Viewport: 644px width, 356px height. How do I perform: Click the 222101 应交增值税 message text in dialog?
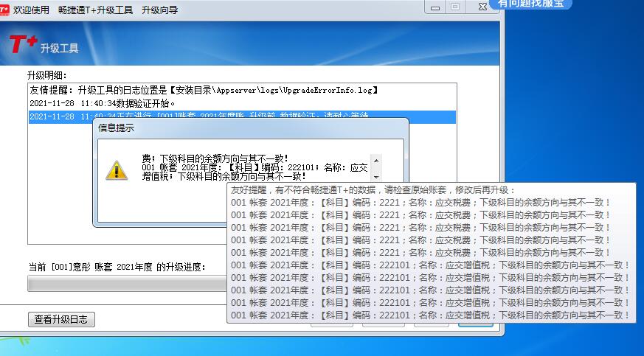tap(255, 172)
